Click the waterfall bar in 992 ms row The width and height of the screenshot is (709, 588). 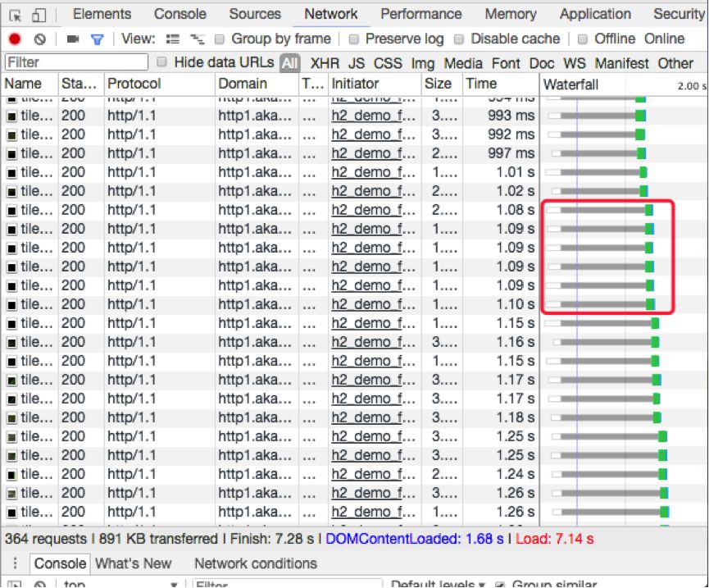coord(596,134)
